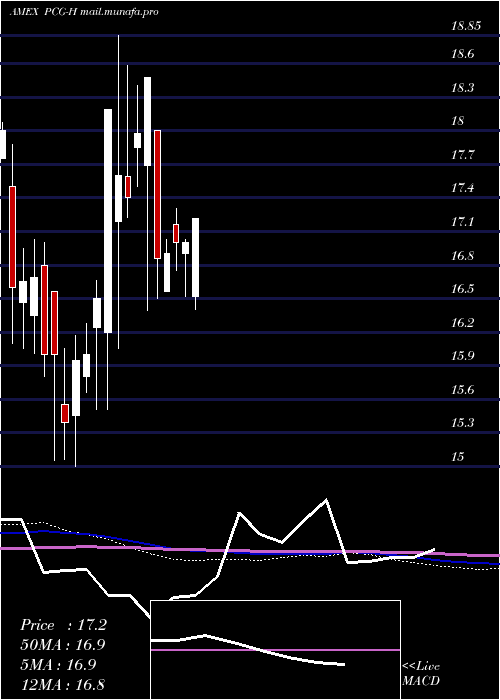Screen dimensions: 500x700
Task: Click the 16.8 price axis label
Action: click(x=462, y=255)
